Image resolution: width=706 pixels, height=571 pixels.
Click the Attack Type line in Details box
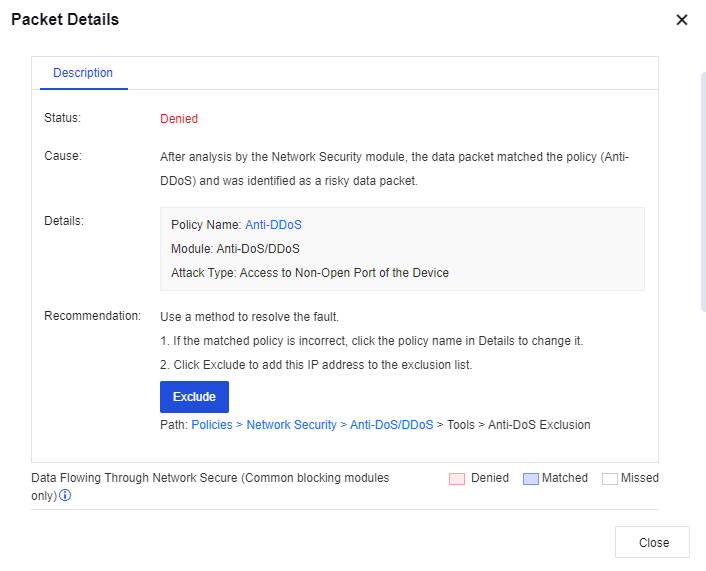tap(310, 273)
